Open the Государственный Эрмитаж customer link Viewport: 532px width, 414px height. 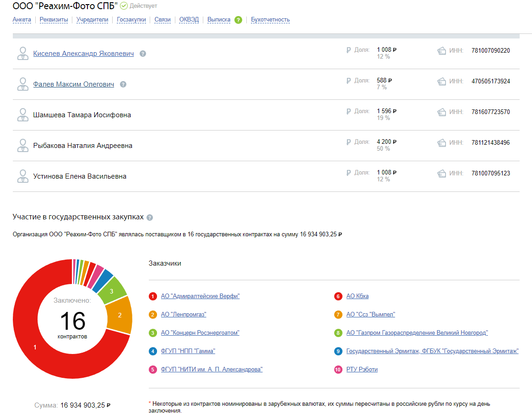[x=432, y=351]
